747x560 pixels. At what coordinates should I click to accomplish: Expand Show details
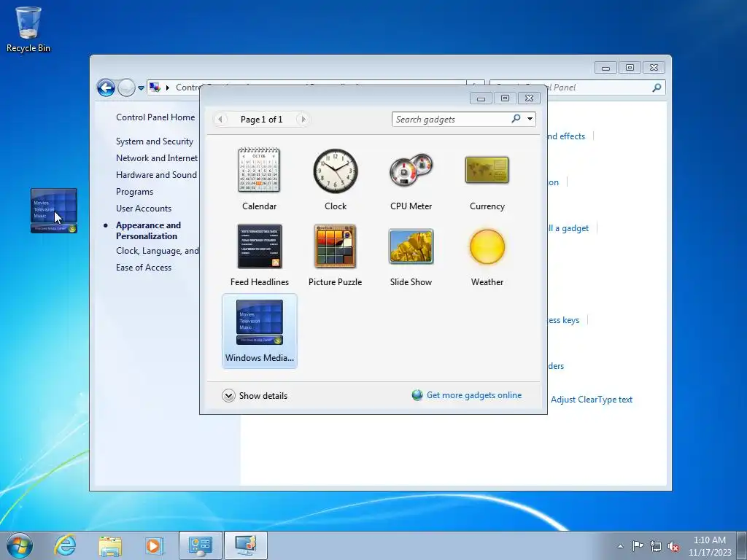click(255, 396)
